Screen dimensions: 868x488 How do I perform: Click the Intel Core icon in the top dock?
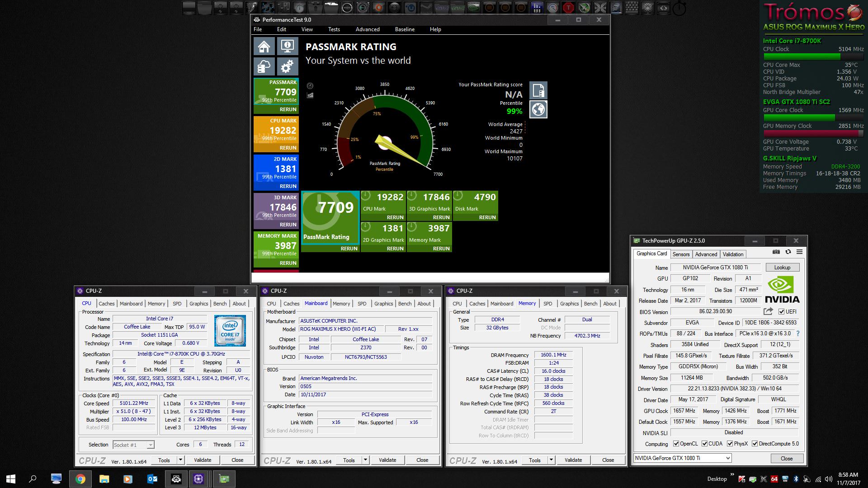pyautogui.click(x=616, y=7)
